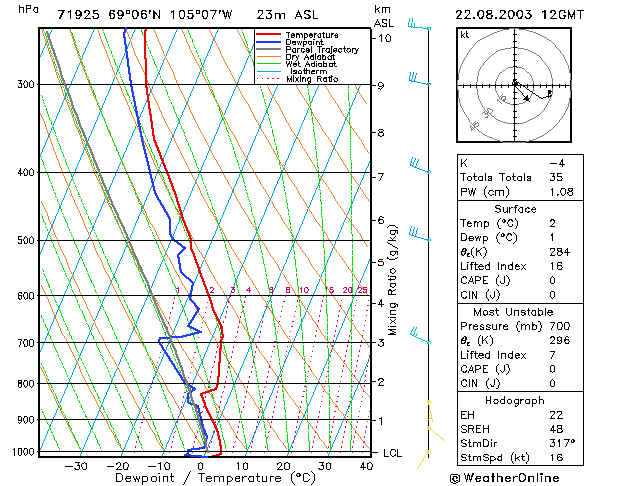Viewport: 629px width, 486px height.
Task: Click the coordinates '69°06'N 105°07'W'
Action: tap(170, 15)
